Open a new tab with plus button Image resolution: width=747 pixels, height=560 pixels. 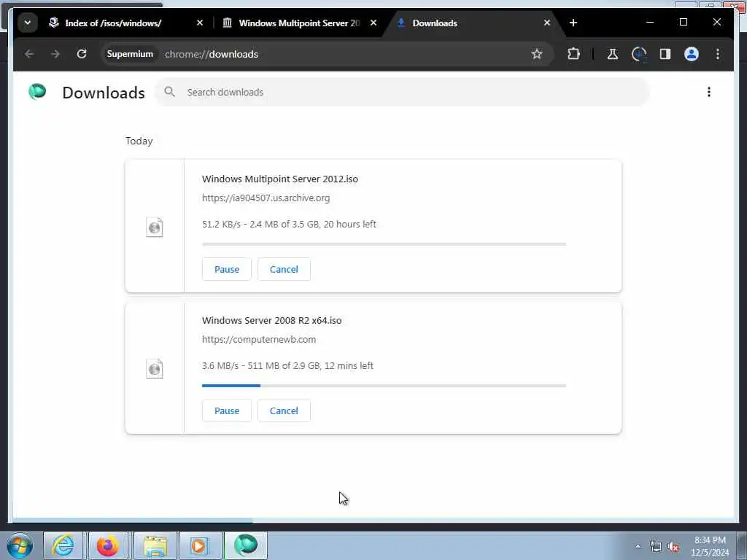point(573,23)
